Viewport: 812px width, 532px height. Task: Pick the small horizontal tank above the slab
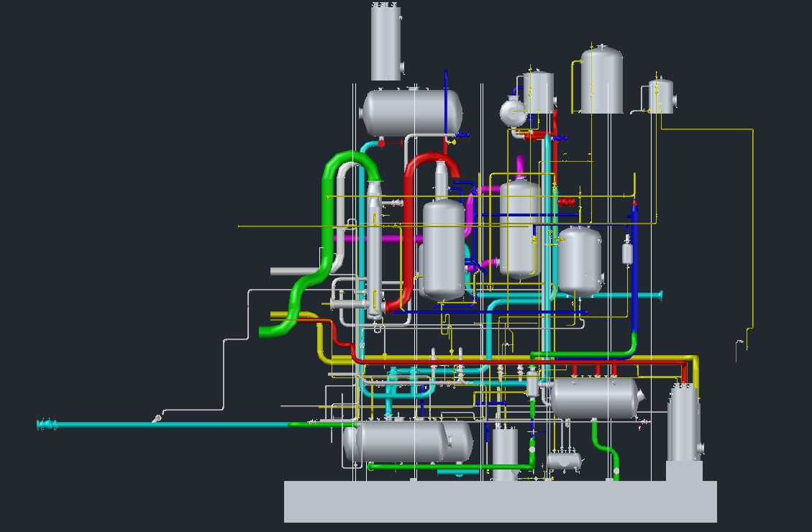564,460
